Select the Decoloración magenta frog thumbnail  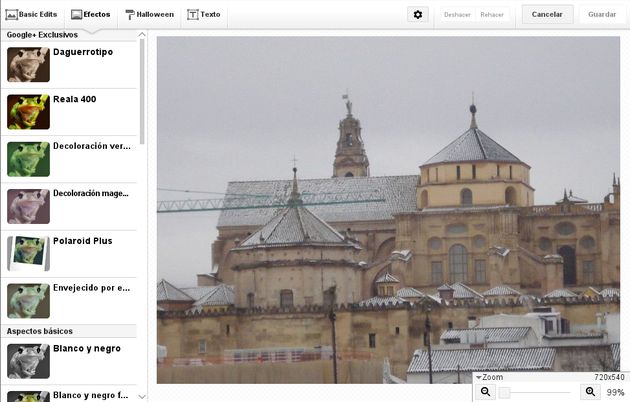29,206
